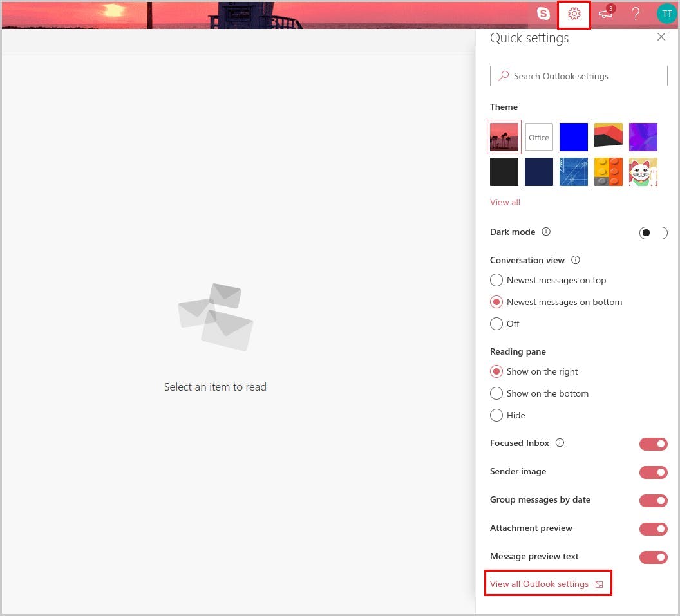Click the 'Reading pane' section label
The height and width of the screenshot is (616, 680).
click(x=518, y=351)
